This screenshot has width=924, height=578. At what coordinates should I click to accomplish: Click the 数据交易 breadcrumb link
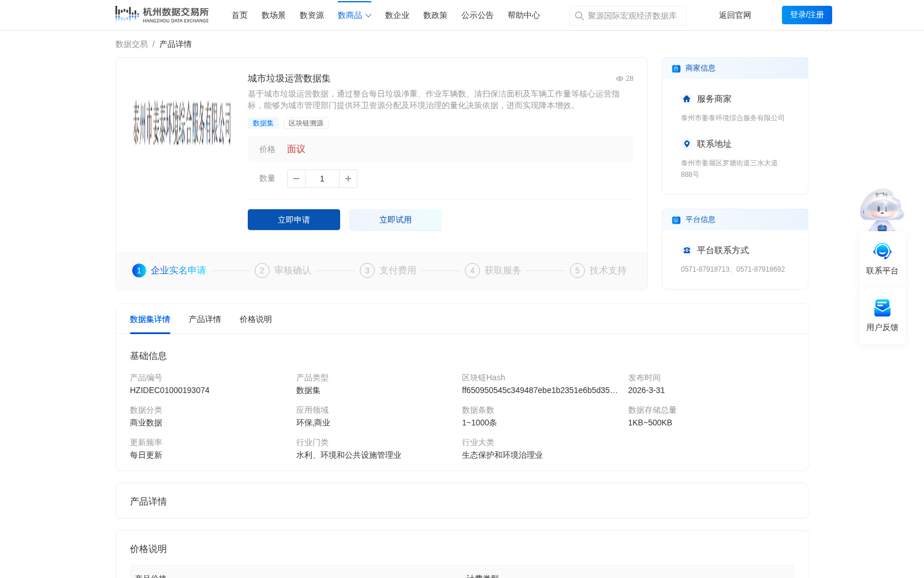pos(132,44)
